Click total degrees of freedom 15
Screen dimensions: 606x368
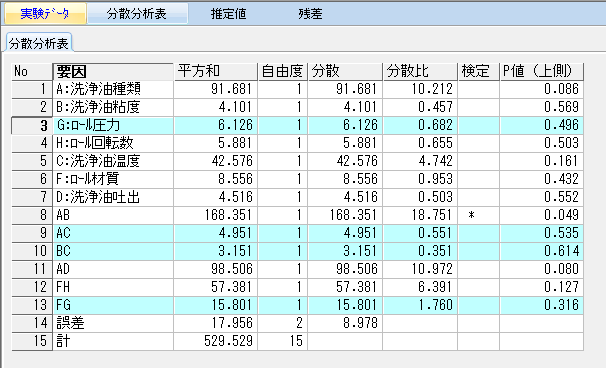click(x=283, y=341)
